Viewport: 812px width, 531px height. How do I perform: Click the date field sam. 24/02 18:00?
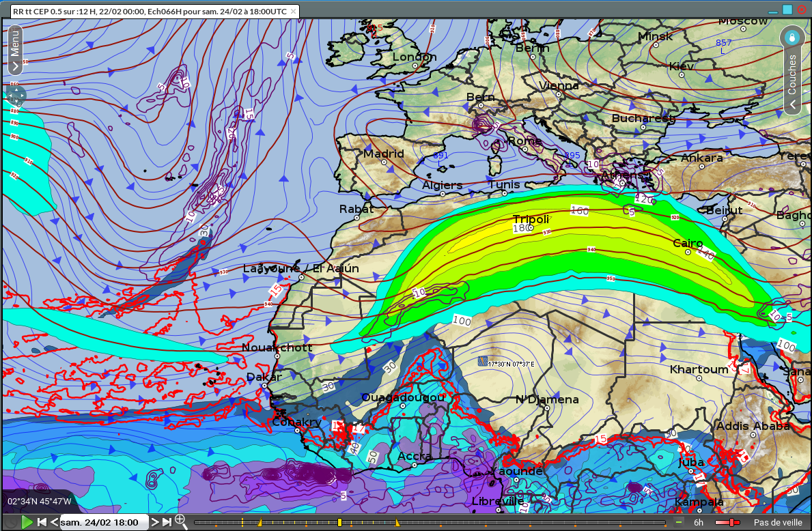pos(104,522)
